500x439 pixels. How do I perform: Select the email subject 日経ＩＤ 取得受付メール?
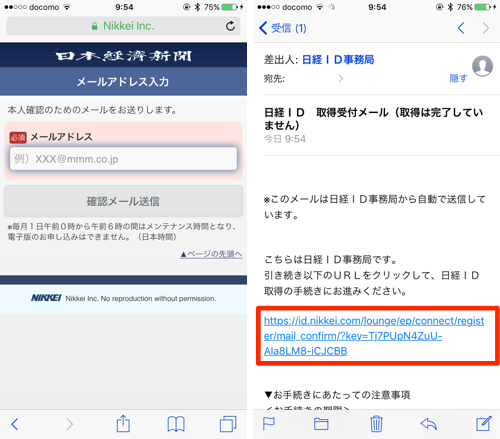[374, 119]
